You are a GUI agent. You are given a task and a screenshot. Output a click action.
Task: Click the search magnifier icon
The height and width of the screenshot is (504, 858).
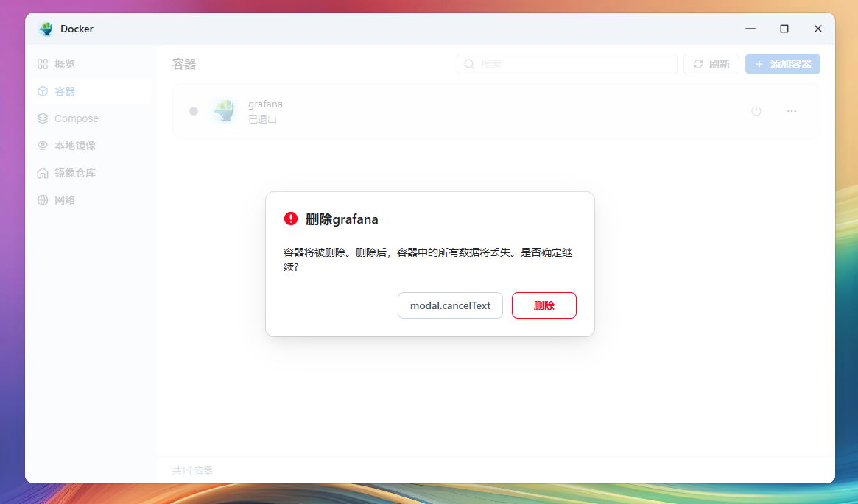pyautogui.click(x=469, y=64)
